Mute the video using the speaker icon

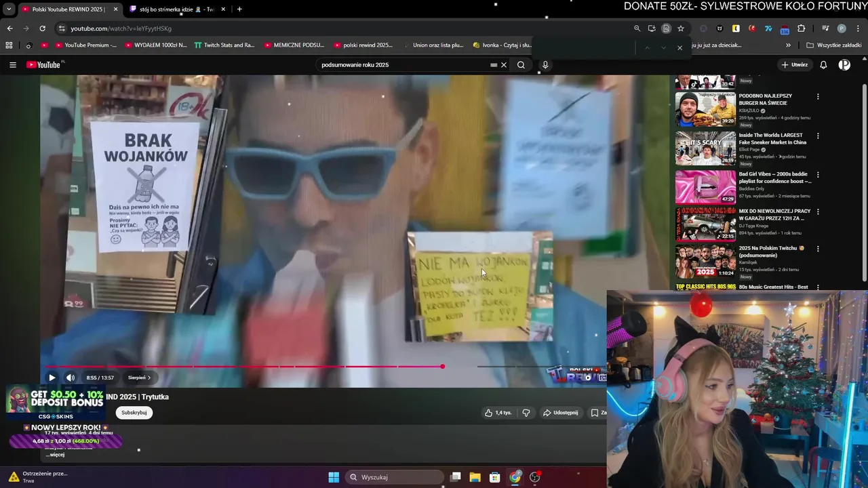[x=71, y=378]
